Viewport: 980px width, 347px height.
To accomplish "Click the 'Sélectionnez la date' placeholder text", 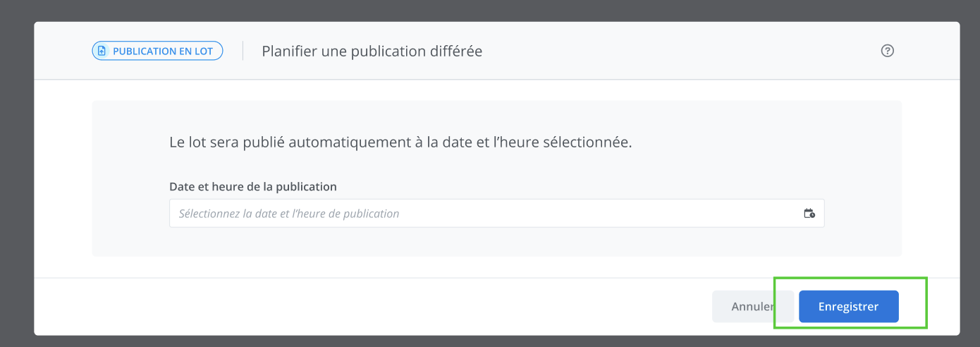I will coord(289,214).
